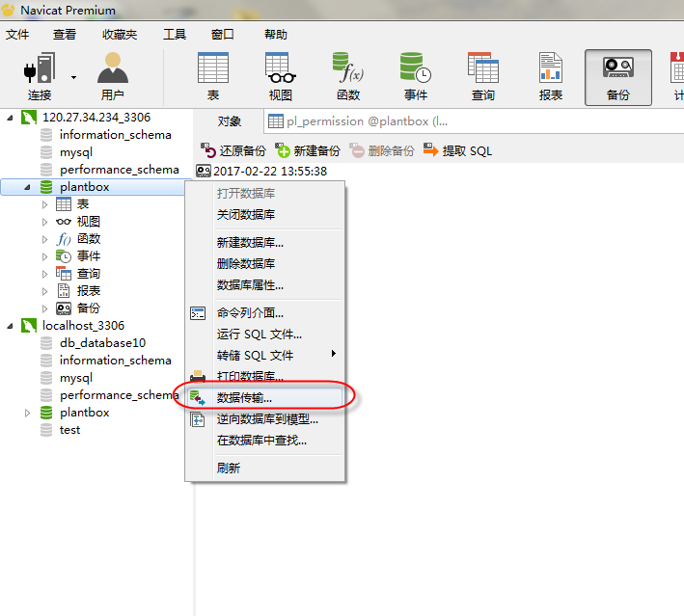Image resolution: width=684 pixels, height=616 pixels.
Task: Expand the 报表 node under plantbox
Action: pyautogui.click(x=45, y=291)
